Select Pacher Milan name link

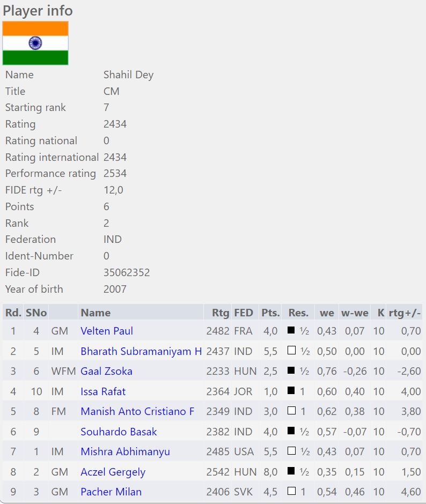(111, 492)
